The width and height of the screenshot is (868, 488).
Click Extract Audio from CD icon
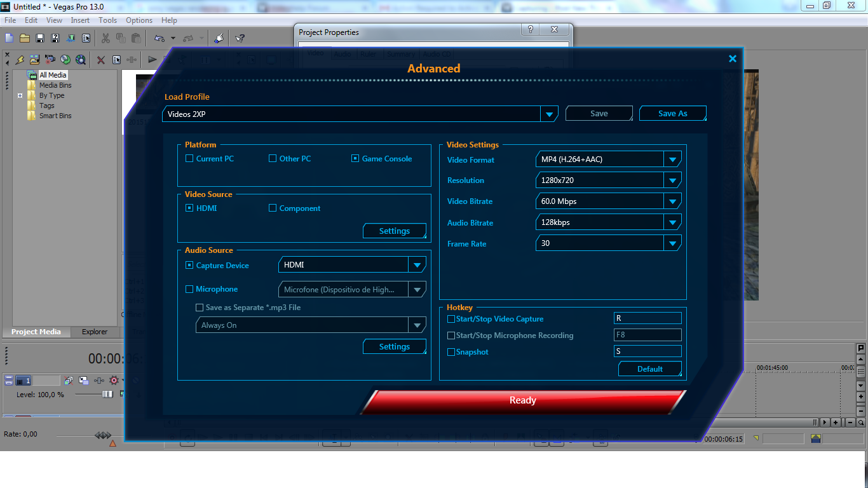[x=65, y=60]
